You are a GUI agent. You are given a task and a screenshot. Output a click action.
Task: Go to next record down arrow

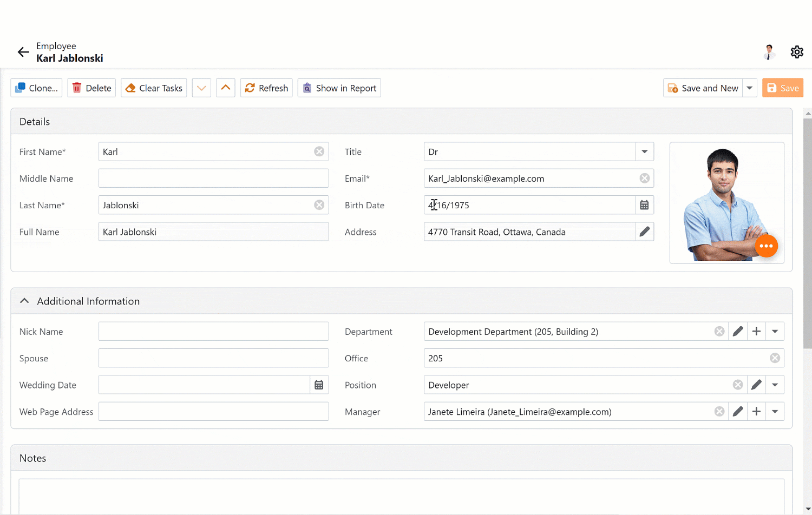tap(201, 88)
